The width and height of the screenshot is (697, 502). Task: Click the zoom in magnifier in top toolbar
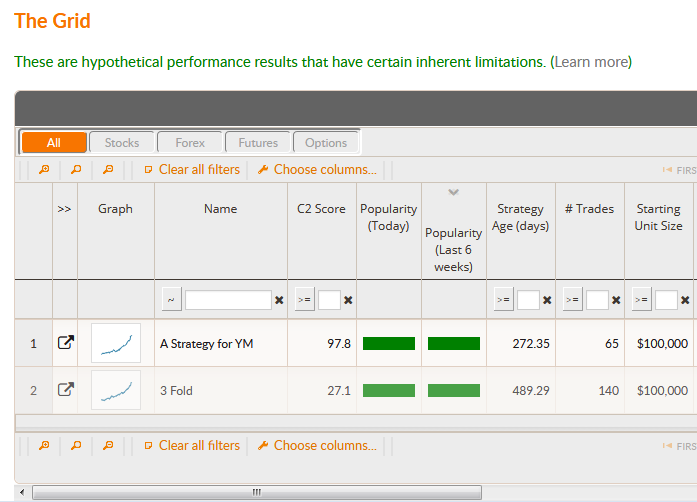pyautogui.click(x=44, y=169)
